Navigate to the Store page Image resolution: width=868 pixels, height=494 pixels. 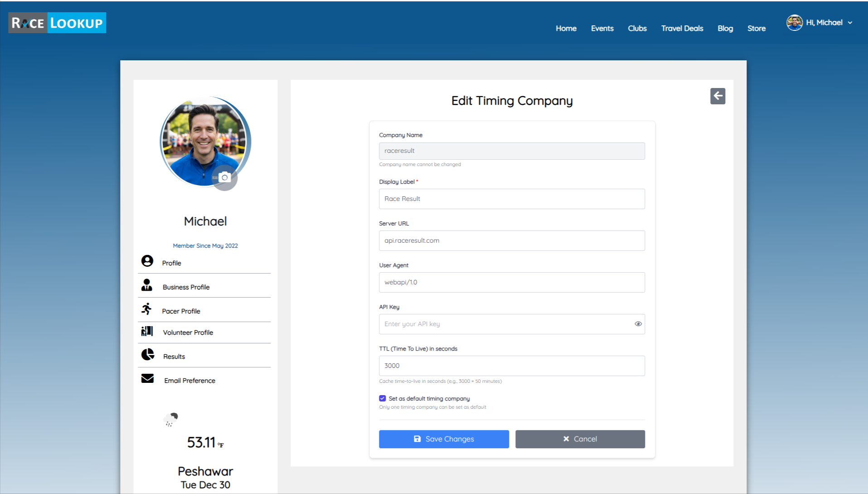pyautogui.click(x=756, y=28)
